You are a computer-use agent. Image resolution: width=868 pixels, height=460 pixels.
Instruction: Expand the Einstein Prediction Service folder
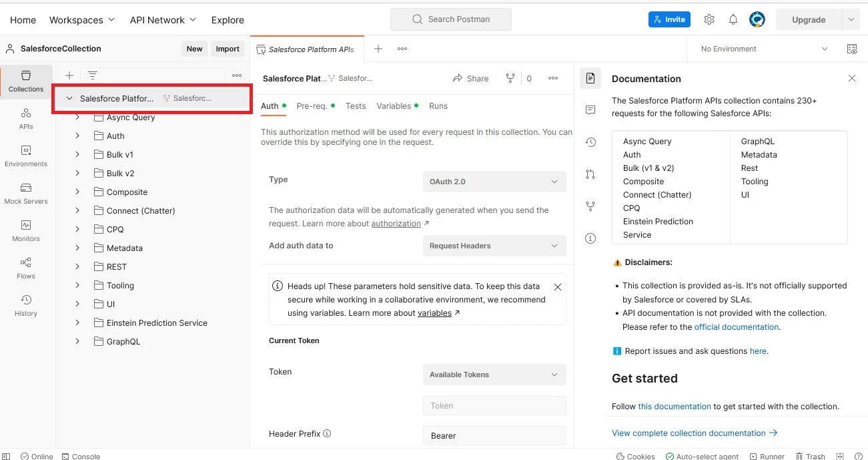coord(77,322)
